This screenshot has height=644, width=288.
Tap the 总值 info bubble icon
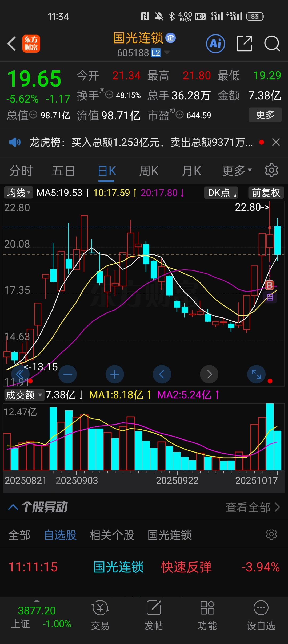33,115
